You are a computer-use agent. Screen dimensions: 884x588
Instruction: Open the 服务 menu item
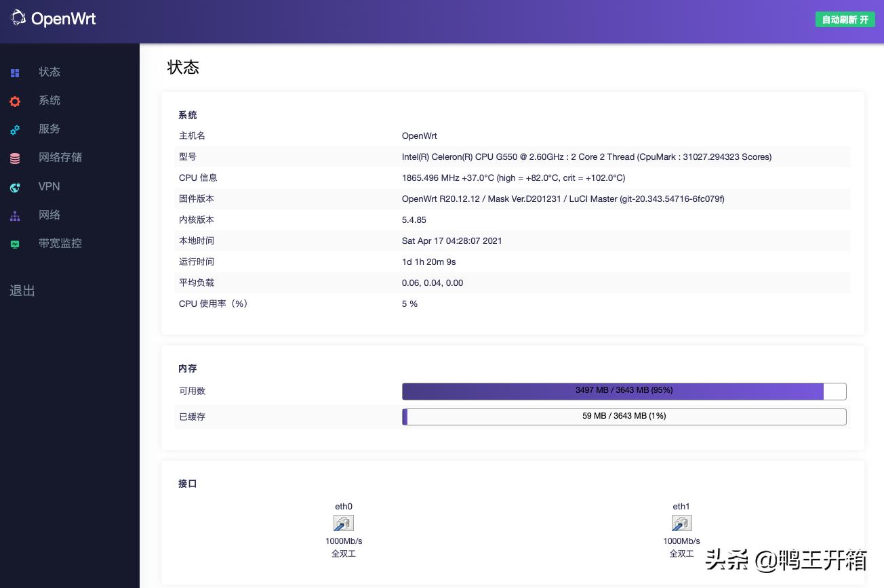click(x=49, y=129)
